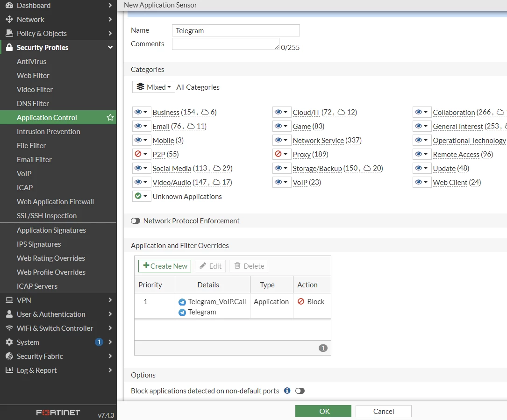Click the Log & Report chart icon
507x420 pixels.
tap(9, 370)
